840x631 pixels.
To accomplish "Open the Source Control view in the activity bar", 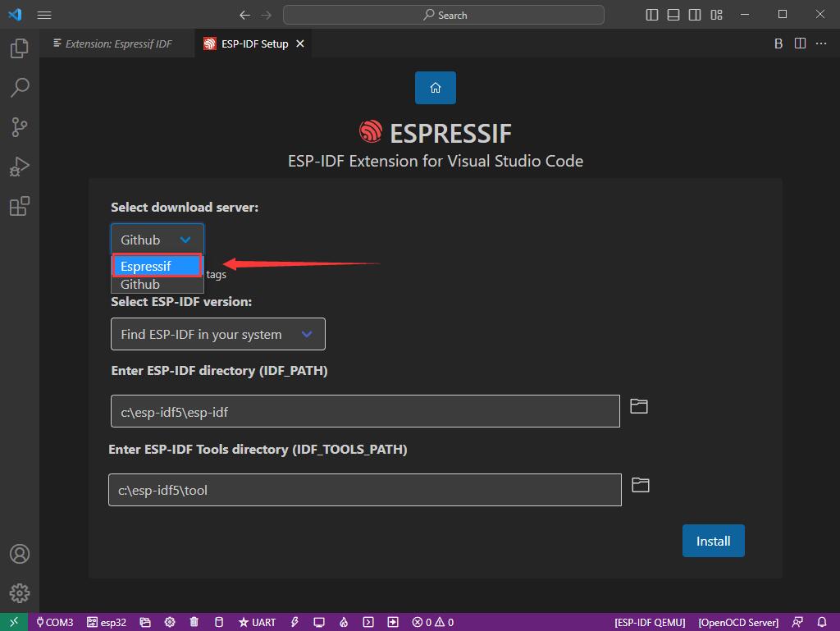I will tap(20, 126).
